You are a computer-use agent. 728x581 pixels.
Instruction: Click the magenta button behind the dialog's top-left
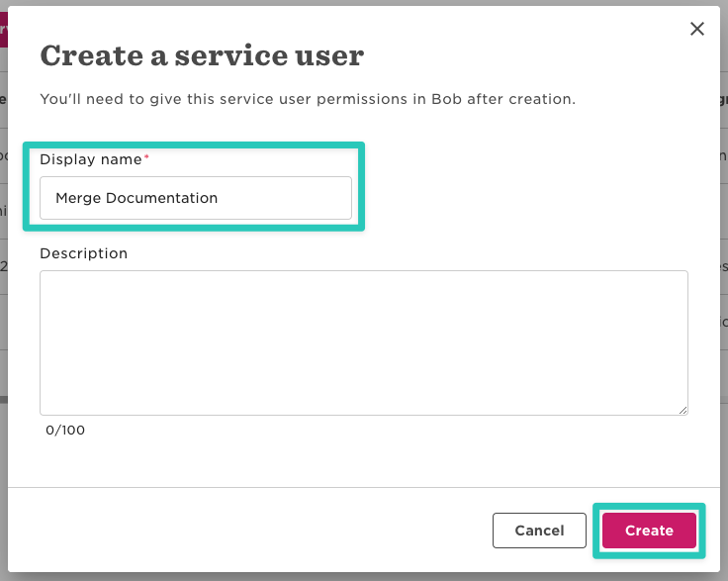3,30
